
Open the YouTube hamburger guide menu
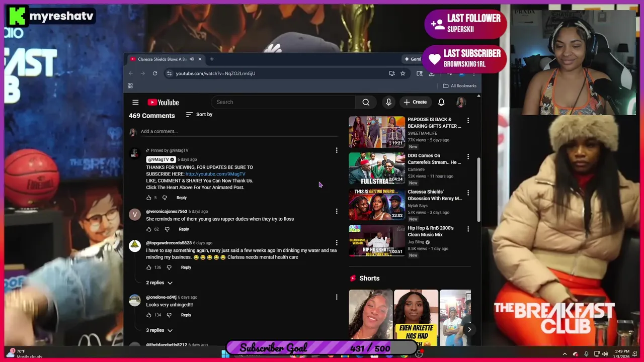[x=135, y=102]
